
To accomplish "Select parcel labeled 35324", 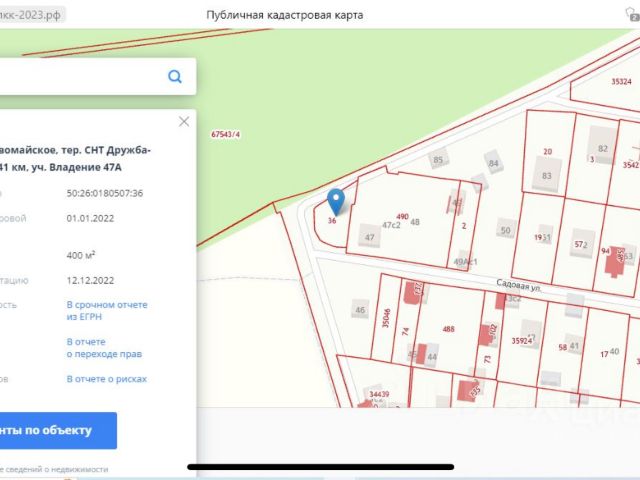I will pyautogui.click(x=621, y=82).
